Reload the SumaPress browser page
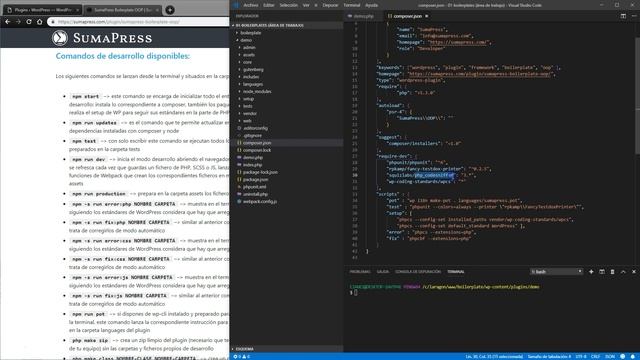Image resolution: width=640 pixels, height=360 pixels. point(29,22)
